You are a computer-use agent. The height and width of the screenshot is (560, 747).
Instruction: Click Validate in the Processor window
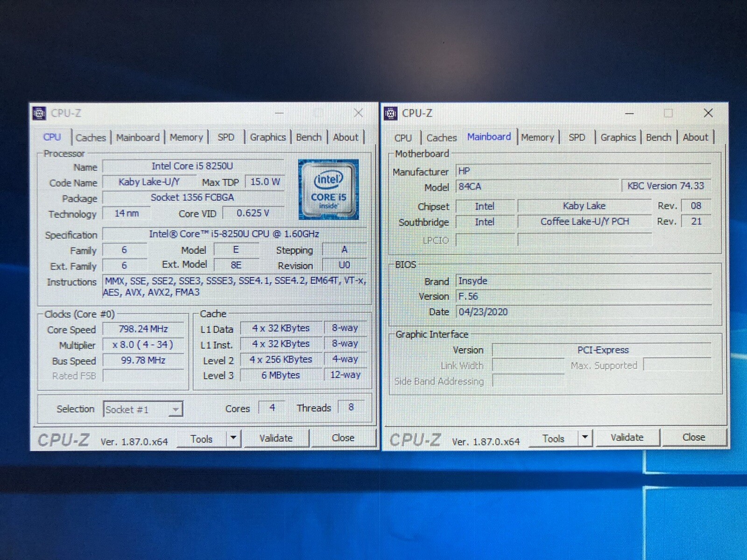pos(276,438)
